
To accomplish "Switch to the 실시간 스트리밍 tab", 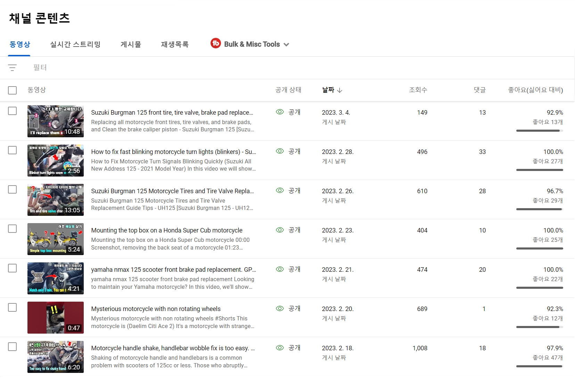I will pyautogui.click(x=75, y=44).
